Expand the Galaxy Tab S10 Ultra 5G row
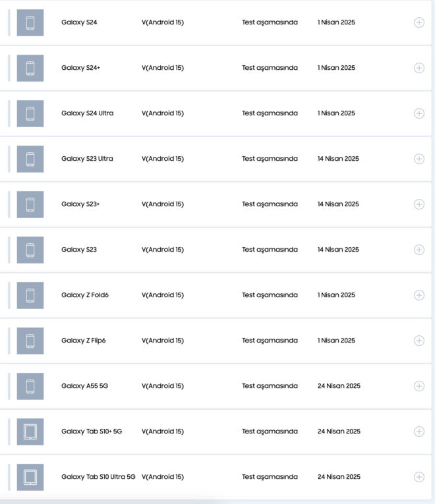 (419, 477)
